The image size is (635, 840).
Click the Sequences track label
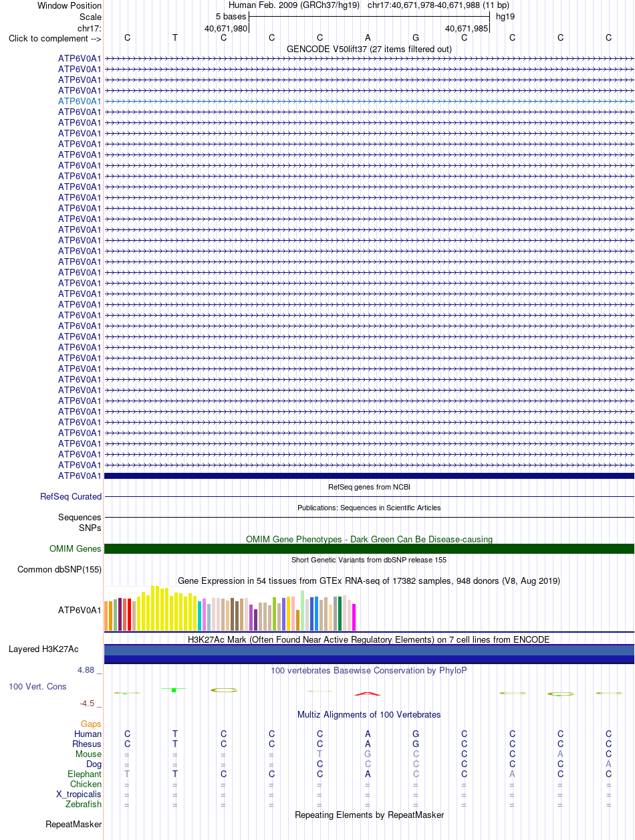[80, 518]
